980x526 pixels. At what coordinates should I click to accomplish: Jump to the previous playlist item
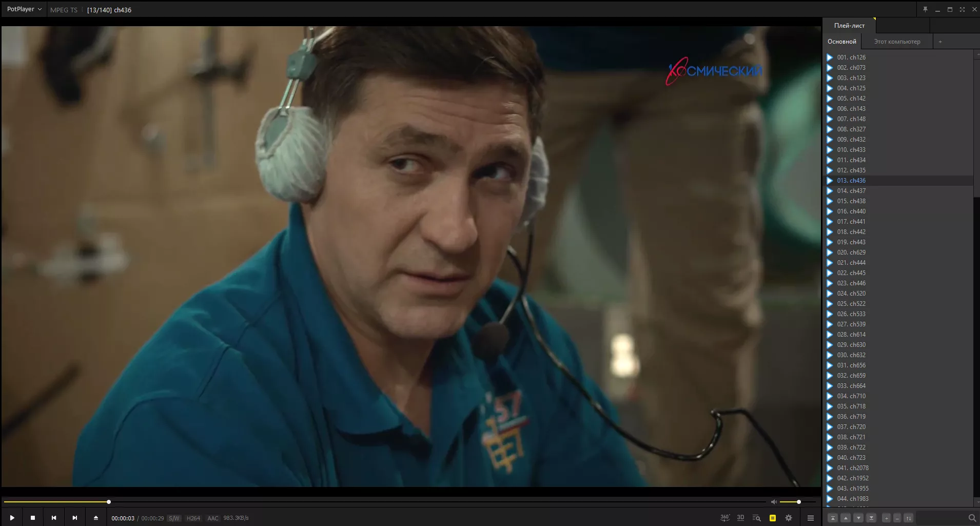pos(54,518)
